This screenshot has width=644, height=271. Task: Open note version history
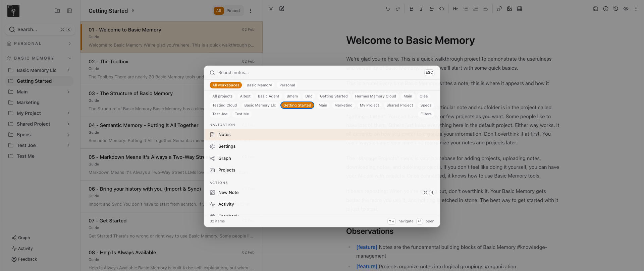coord(616,9)
